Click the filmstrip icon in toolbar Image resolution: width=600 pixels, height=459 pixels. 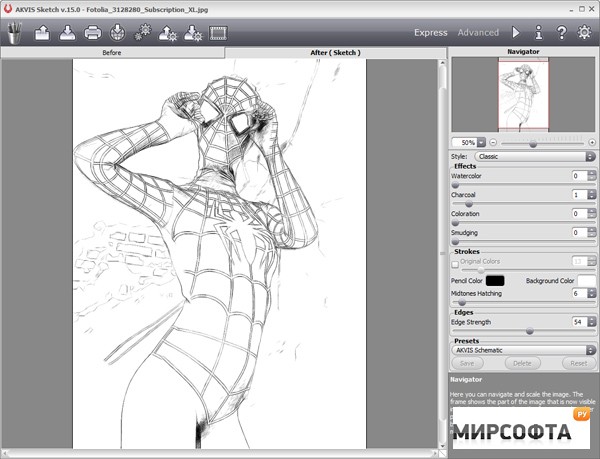[x=218, y=33]
